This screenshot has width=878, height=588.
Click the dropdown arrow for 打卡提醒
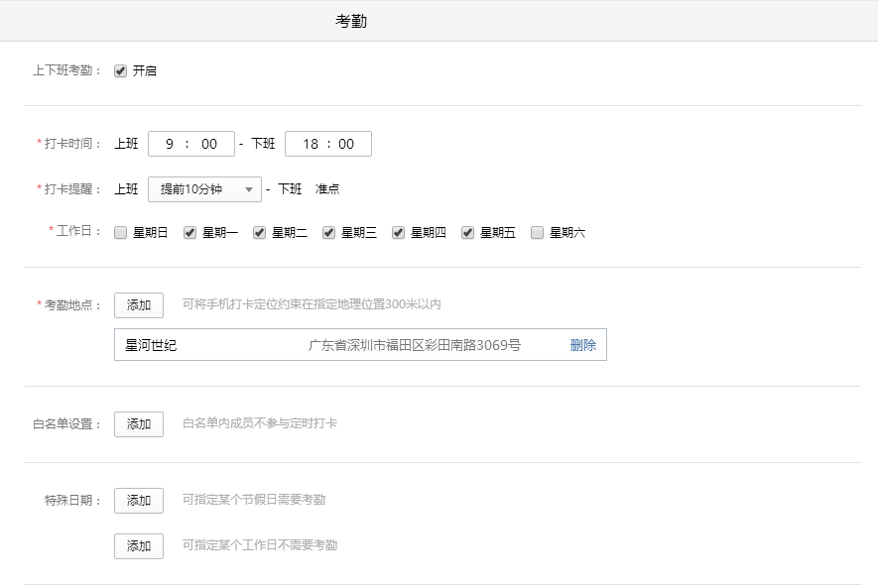click(249, 189)
